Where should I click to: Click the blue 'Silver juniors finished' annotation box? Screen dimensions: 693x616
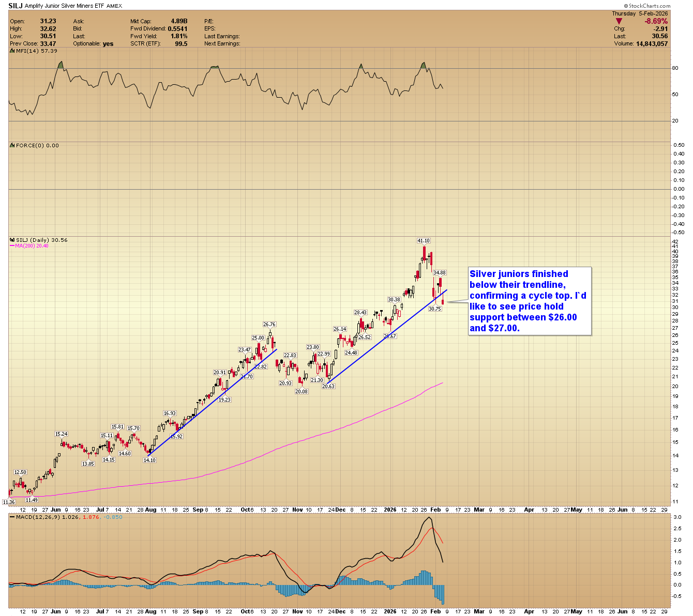click(530, 301)
